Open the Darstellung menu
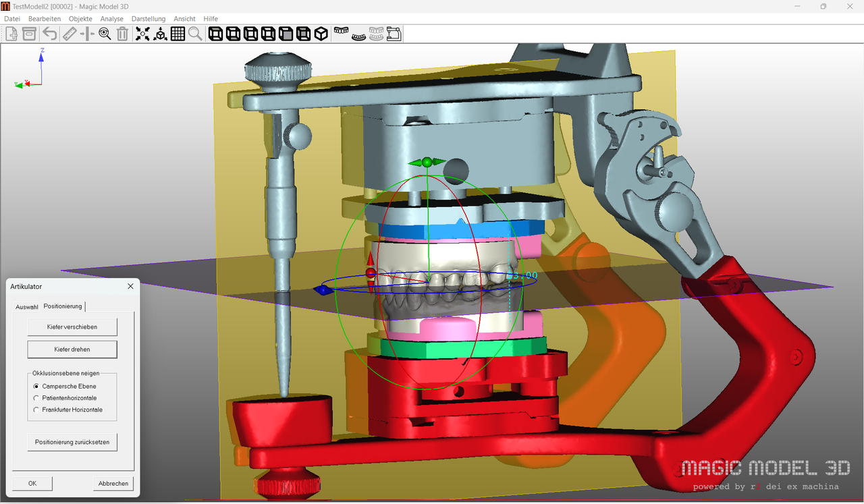Viewport: 864px width, 504px height. [148, 19]
